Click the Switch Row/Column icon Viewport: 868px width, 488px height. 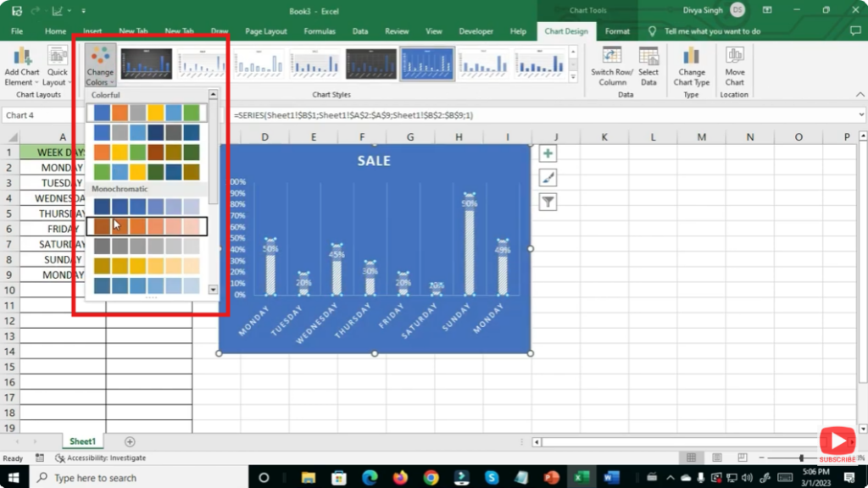tap(612, 58)
